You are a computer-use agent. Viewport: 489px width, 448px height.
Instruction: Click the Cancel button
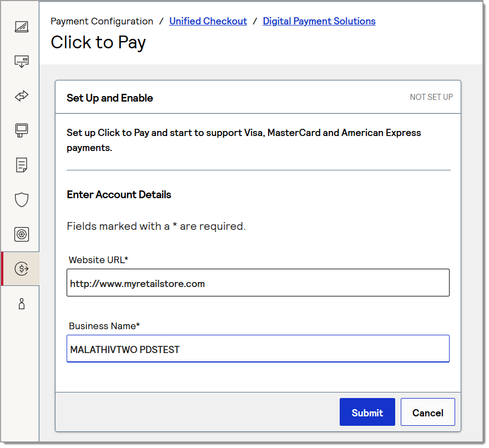tap(427, 412)
